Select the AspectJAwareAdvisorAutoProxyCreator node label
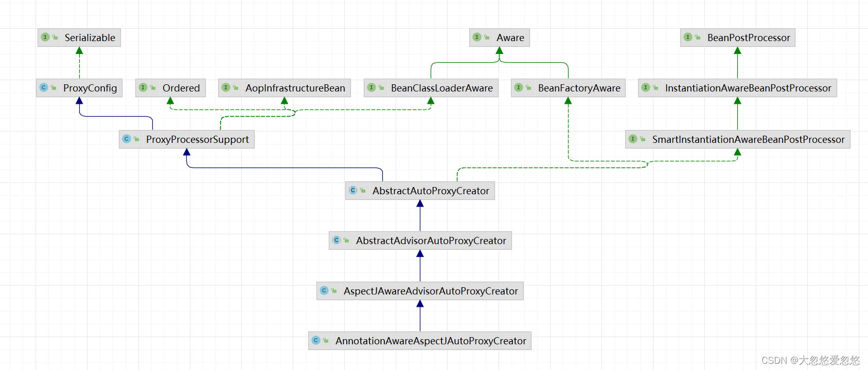868x370 pixels. point(431,291)
